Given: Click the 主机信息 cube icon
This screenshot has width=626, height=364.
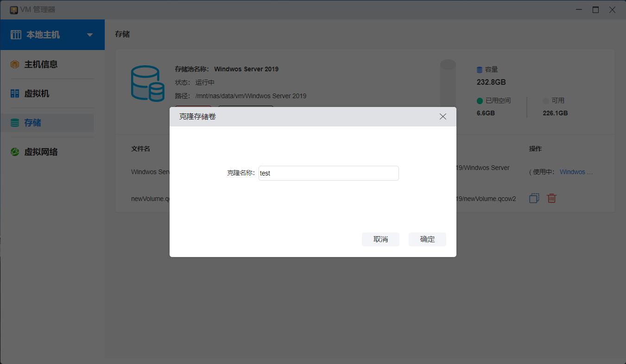Looking at the screenshot, I should coord(15,64).
